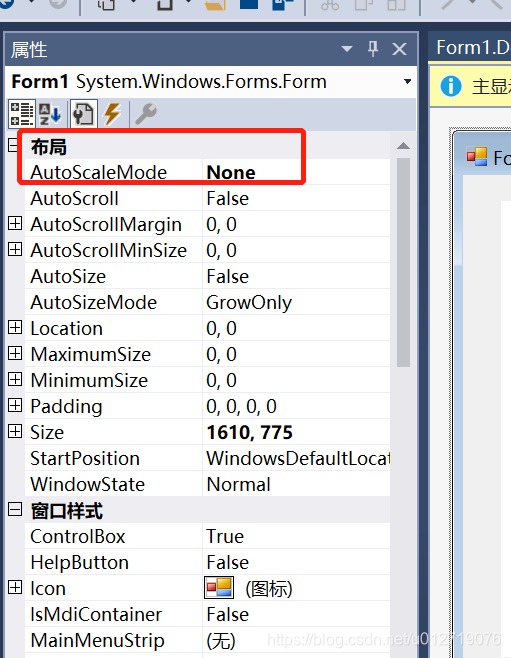This screenshot has height=658, width=511.
Task: Open Events lightning bolt view
Action: (x=112, y=113)
